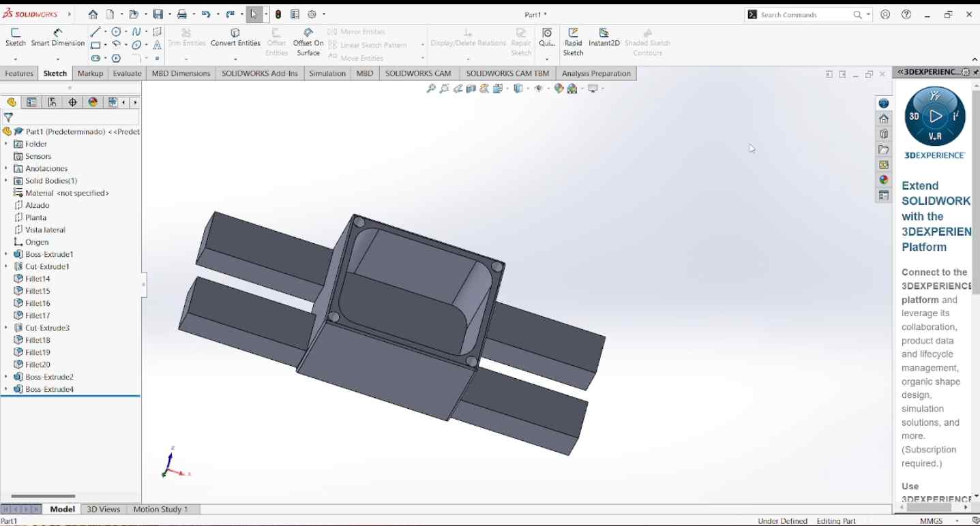Open the PropertyManager tab icon

[x=31, y=102]
